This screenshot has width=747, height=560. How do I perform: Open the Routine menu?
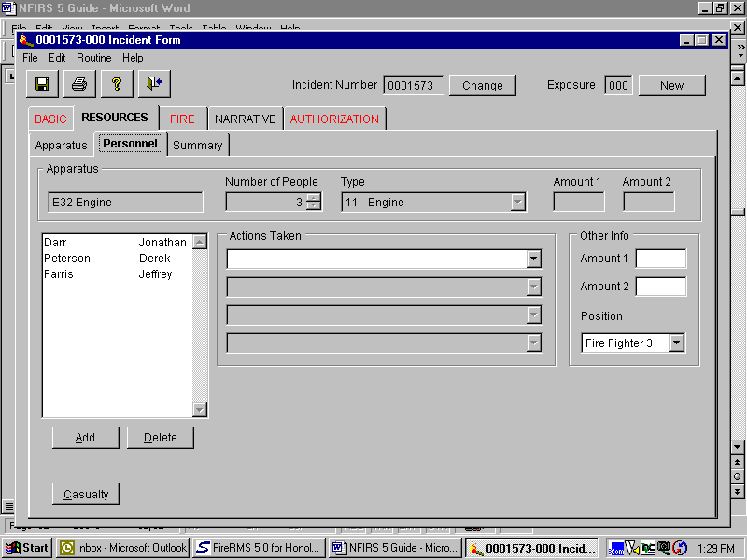93,58
